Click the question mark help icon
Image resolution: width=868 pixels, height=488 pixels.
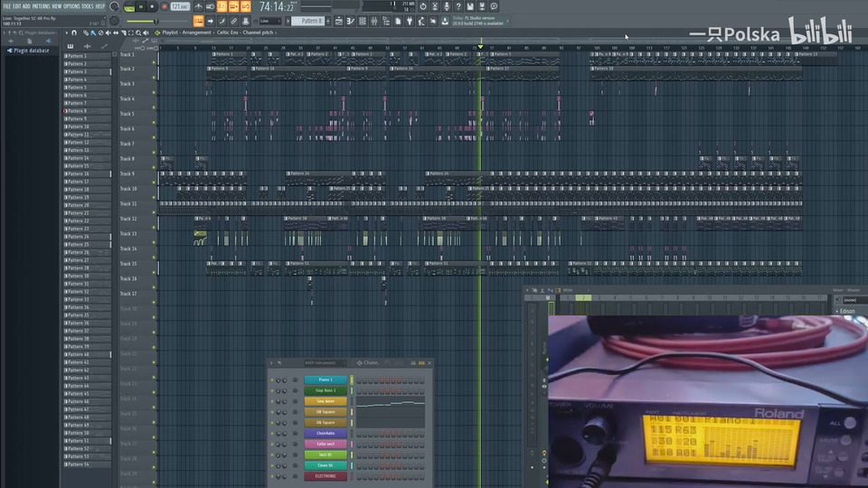pyautogui.click(x=458, y=6)
